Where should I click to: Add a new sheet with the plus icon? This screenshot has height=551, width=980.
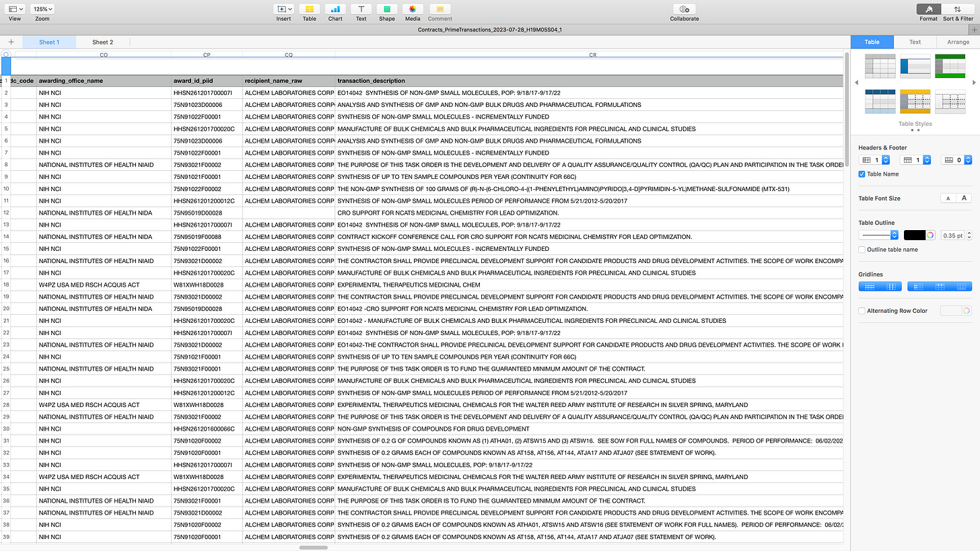(11, 42)
